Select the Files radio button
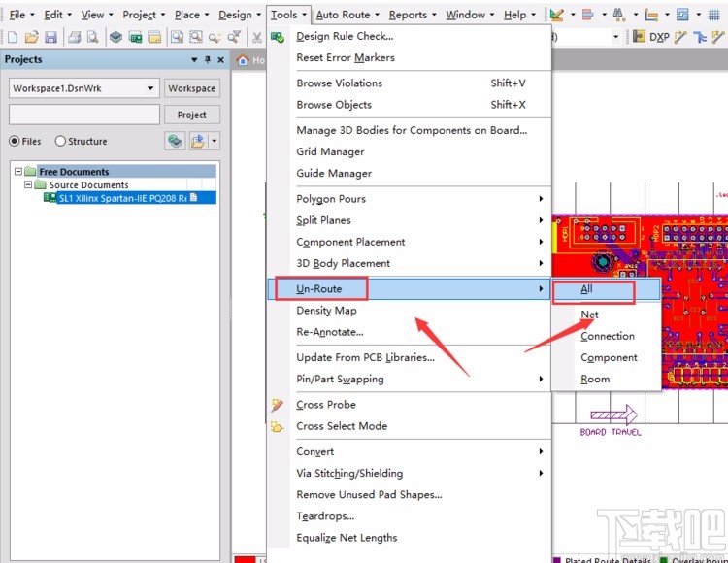728x563 pixels. (x=15, y=141)
